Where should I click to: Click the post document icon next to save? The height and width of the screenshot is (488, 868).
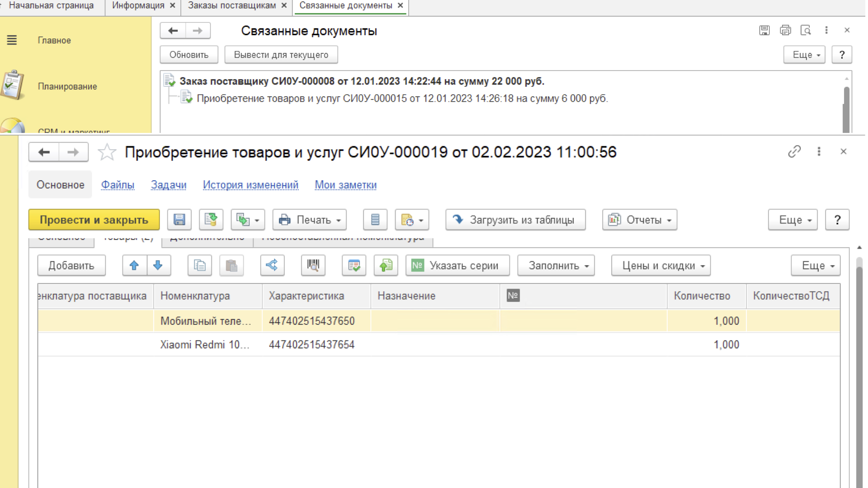[211, 220]
